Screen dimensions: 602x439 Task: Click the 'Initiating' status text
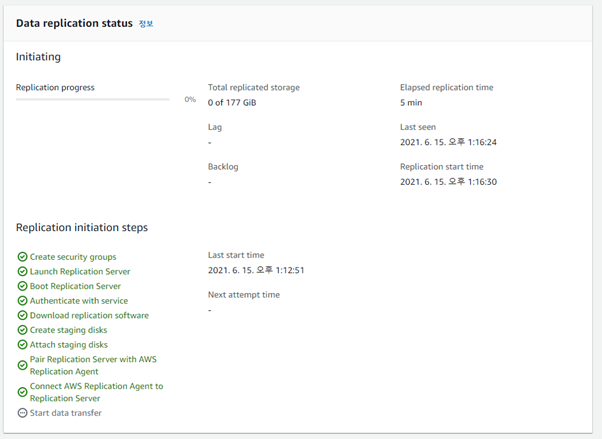(x=38, y=57)
